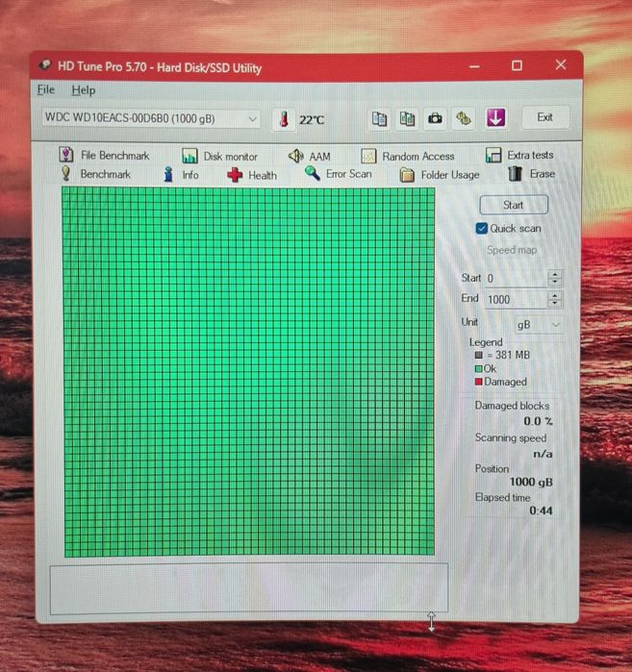Click the Elapsed time 0:44 value

(x=541, y=510)
